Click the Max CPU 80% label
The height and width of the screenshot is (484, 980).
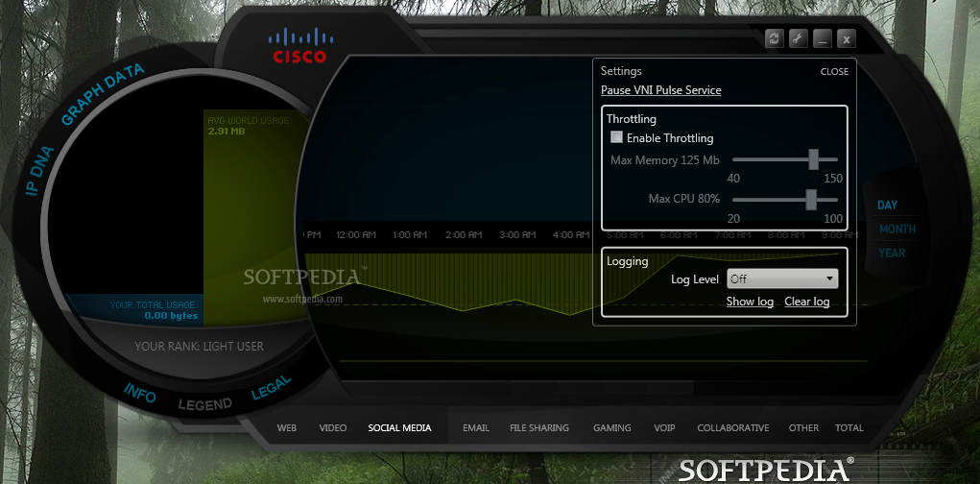[684, 199]
